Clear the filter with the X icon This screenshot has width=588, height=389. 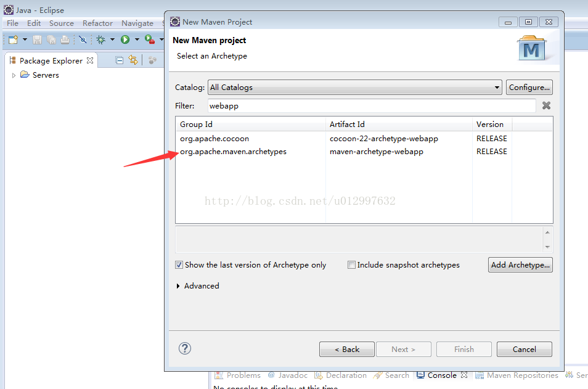[x=546, y=106]
